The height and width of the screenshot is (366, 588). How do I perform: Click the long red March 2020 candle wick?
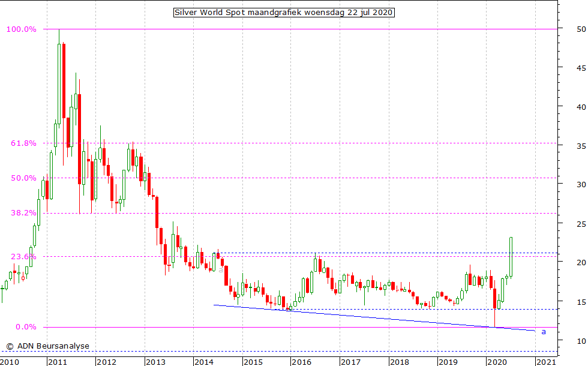coord(494,318)
